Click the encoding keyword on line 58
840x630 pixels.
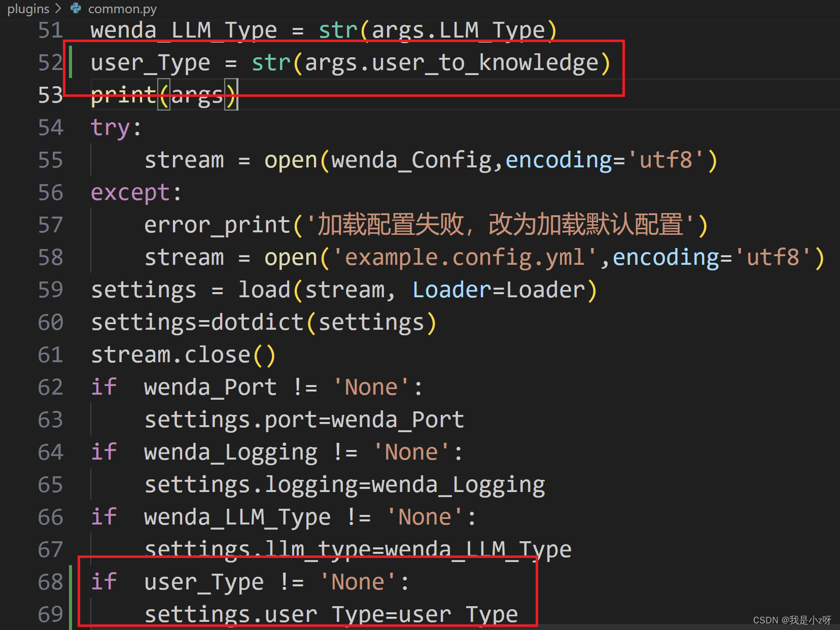click(x=667, y=258)
